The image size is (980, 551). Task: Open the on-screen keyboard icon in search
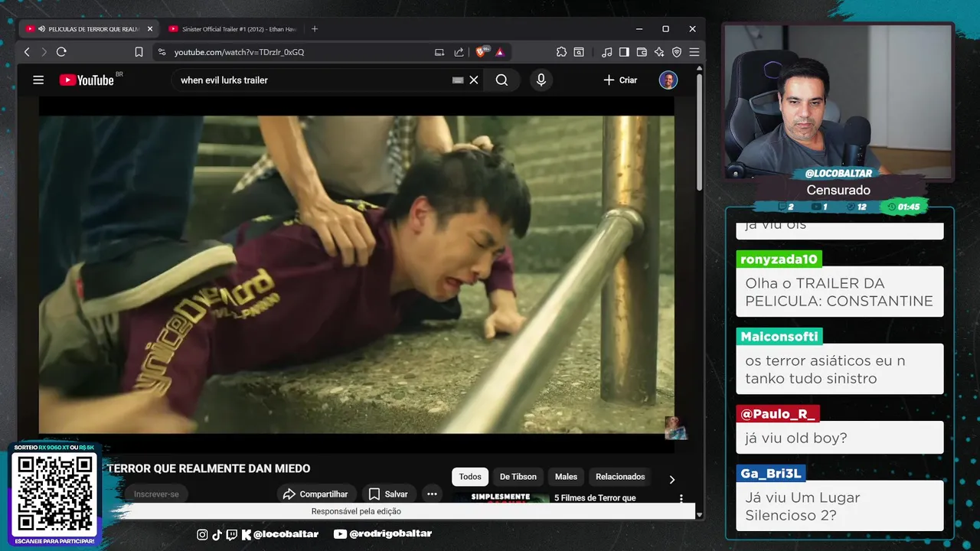(x=458, y=80)
